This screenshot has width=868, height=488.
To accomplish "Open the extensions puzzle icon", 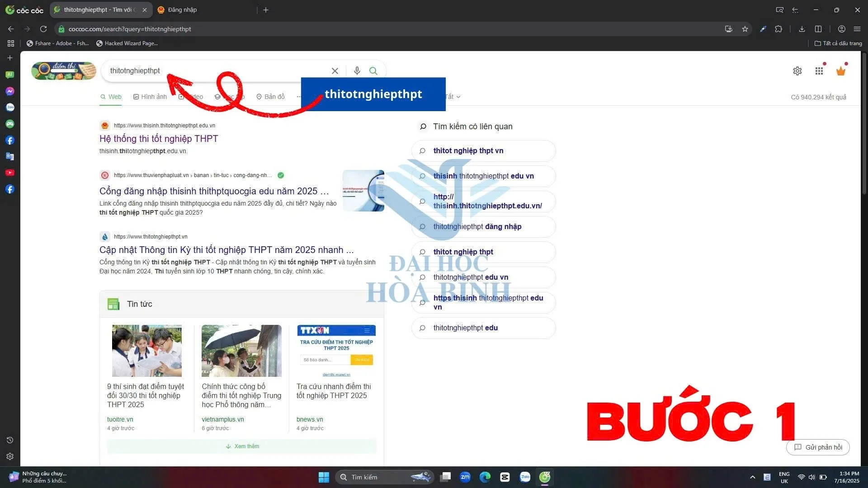I will [x=778, y=29].
